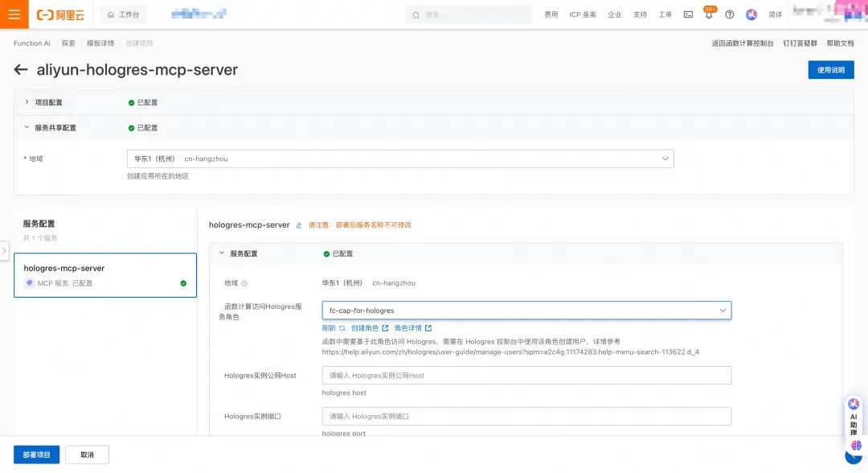Open the fc-cap-for-hologres role dropdown
Screen dimensions: 868x473
pos(526,311)
